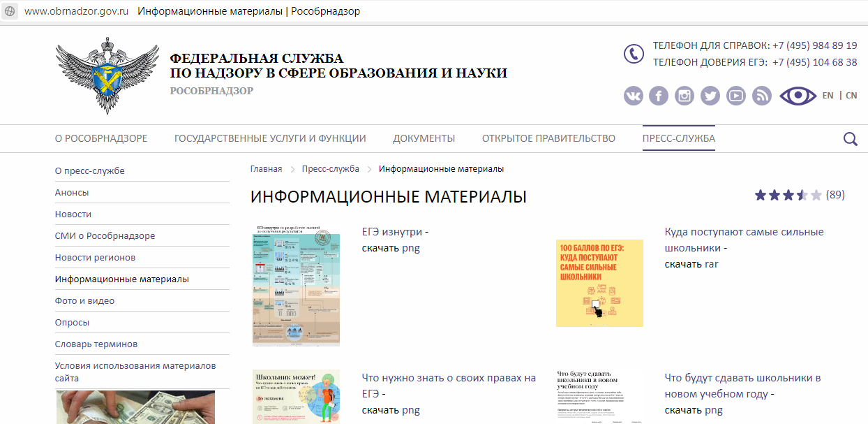Open the YouTube channel icon
This screenshot has height=424, width=868.
(736, 96)
